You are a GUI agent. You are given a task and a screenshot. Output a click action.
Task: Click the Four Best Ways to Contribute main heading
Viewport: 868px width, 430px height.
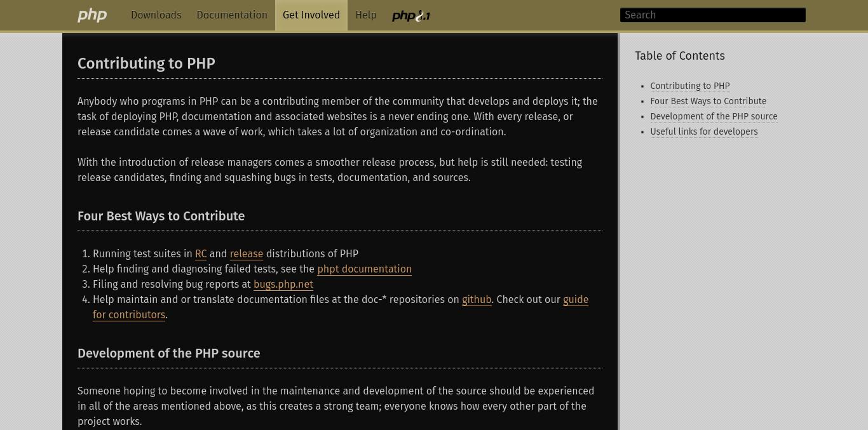pyautogui.click(x=161, y=216)
